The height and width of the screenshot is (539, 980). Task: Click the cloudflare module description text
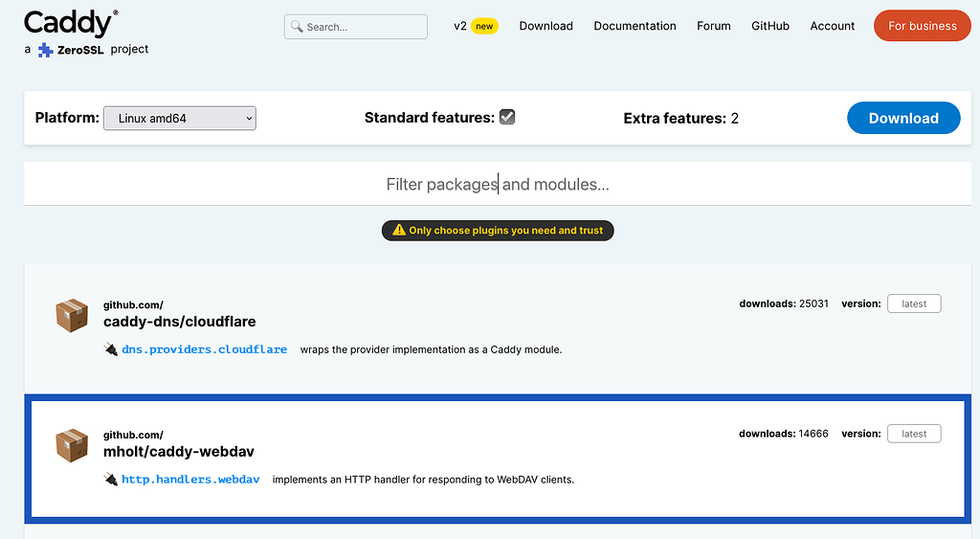431,349
